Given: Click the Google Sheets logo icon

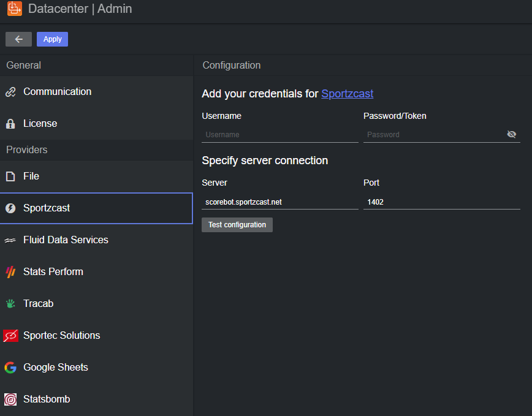Looking at the screenshot, I should 10,368.
